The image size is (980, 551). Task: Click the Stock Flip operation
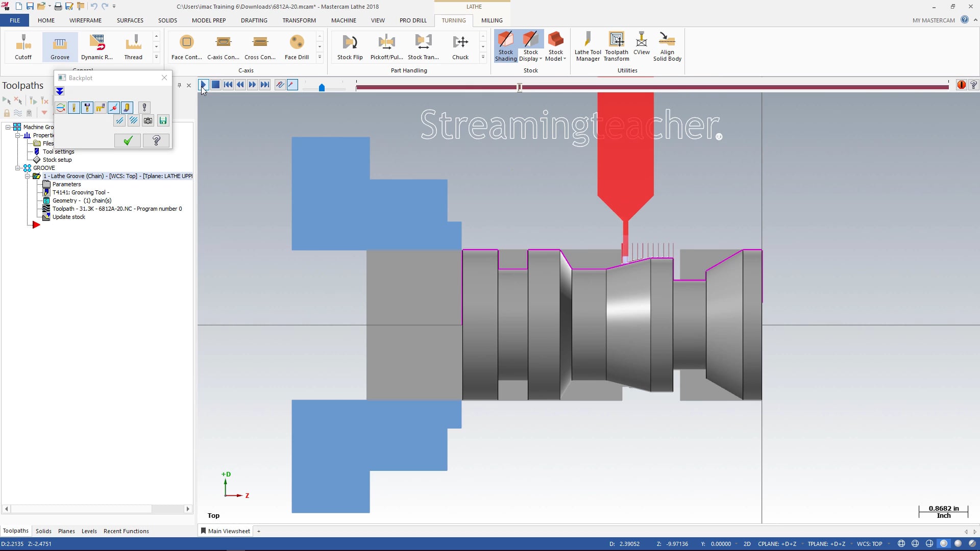click(350, 47)
